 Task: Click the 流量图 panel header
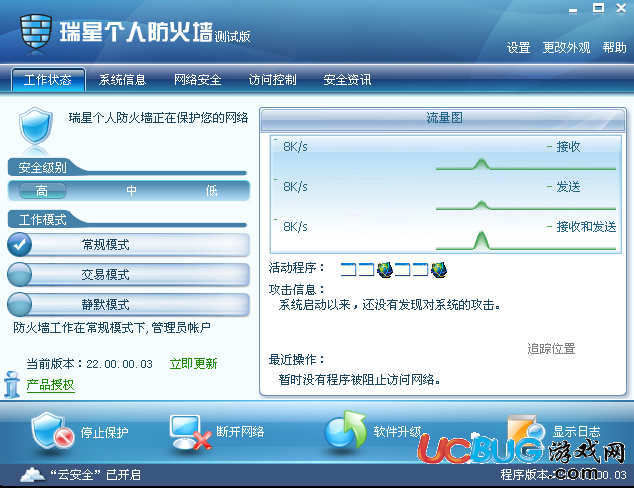[x=443, y=119]
